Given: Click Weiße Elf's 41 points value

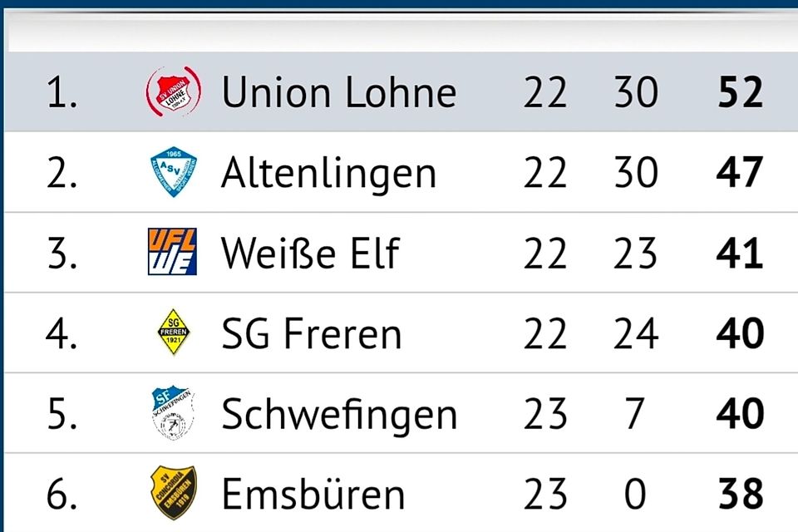Looking at the screenshot, I should pyautogui.click(x=740, y=254).
